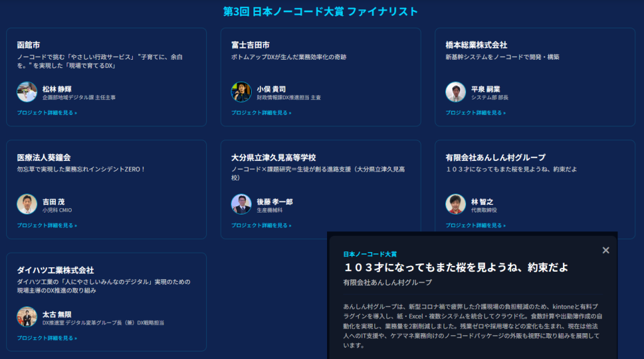Select the 富士吉田市 card title
Screen dimensions: 644x359
250,45
